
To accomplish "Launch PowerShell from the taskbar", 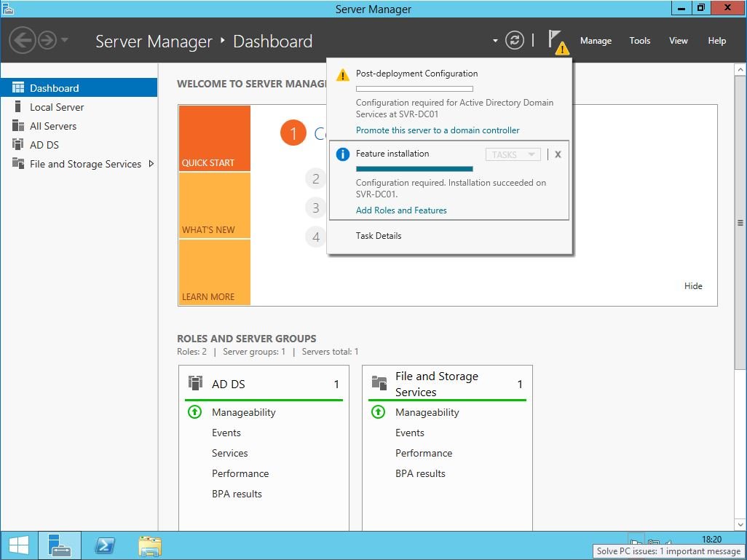I will click(104, 545).
